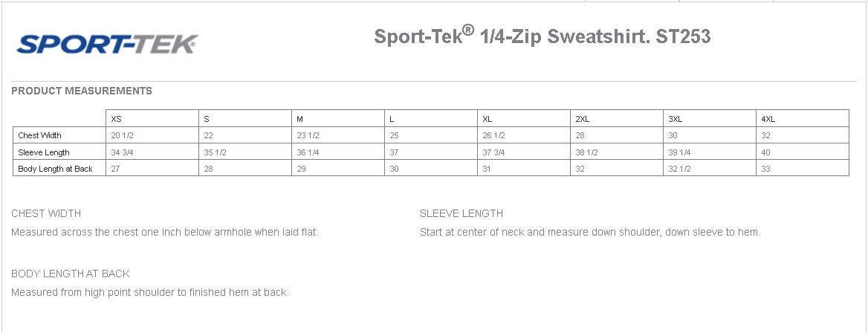Select the M size column header

pyautogui.click(x=299, y=119)
